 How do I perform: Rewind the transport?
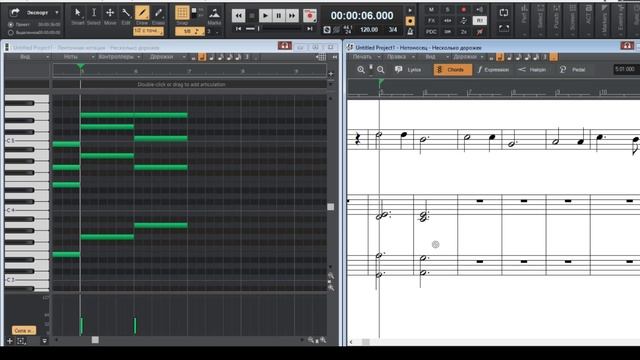(238, 16)
